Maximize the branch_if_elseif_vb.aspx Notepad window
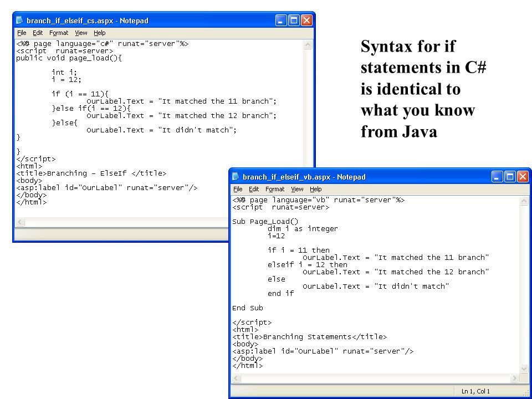The height and width of the screenshot is (399, 532). [x=510, y=176]
